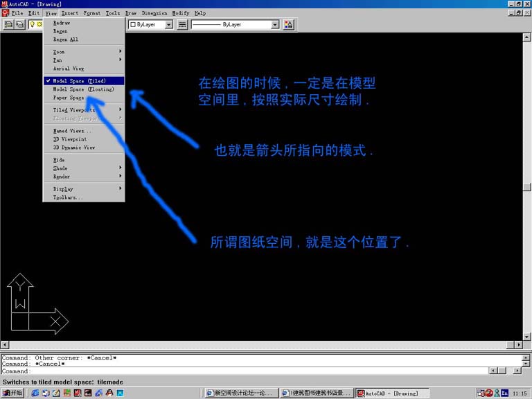This screenshot has height=399, width=532.
Task: Click the En language indicator in tray
Action: point(505,393)
